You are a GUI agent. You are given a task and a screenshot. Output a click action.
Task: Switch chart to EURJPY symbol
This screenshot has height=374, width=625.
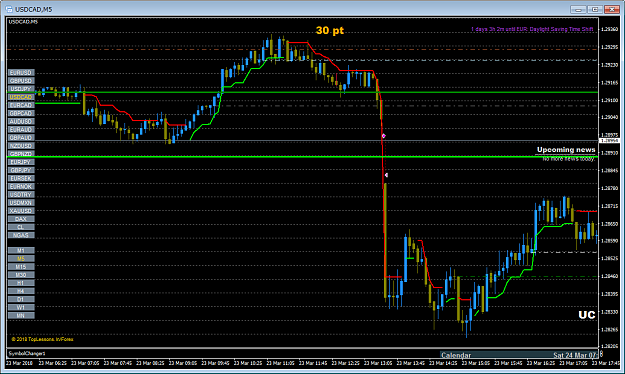21,162
